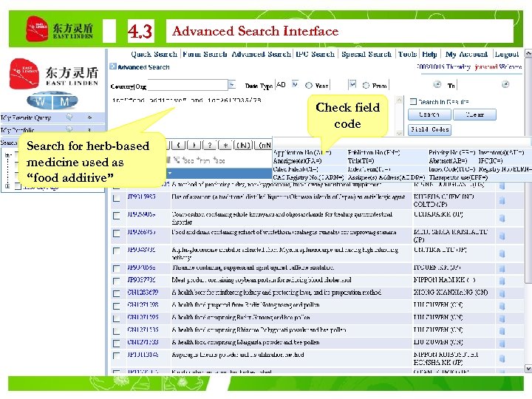Insert field code Title(TI=)
The width and height of the screenshot is (532, 399).
(x=361, y=161)
